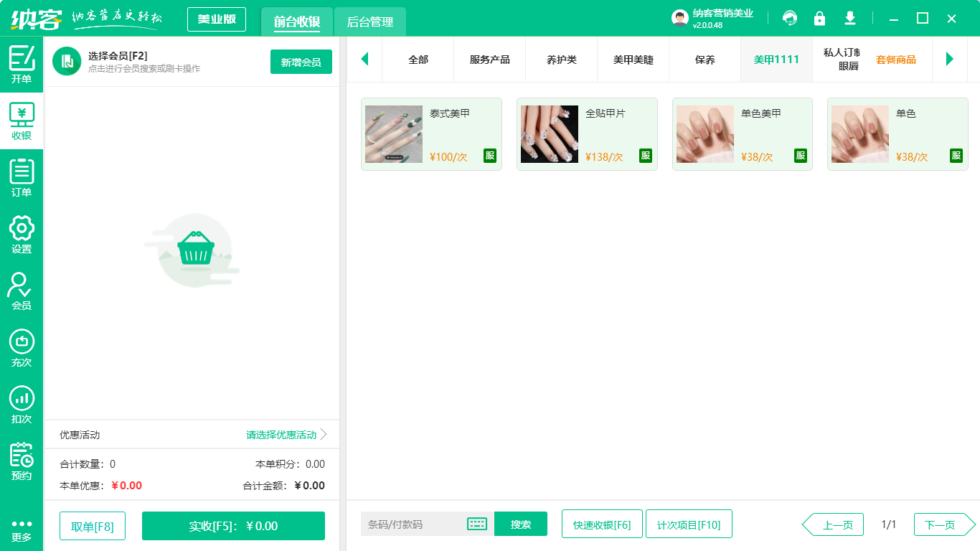Click the 快速收银[F6] button
The width and height of the screenshot is (980, 551).
602,524
